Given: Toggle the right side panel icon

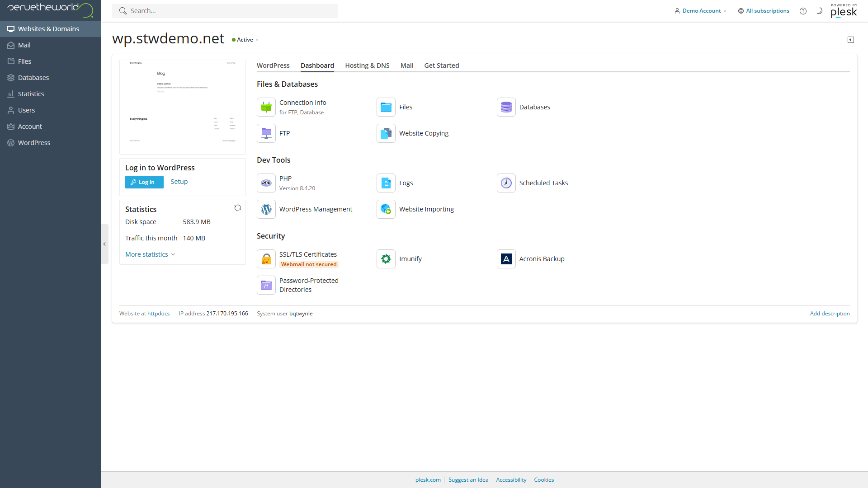Looking at the screenshot, I should [851, 40].
